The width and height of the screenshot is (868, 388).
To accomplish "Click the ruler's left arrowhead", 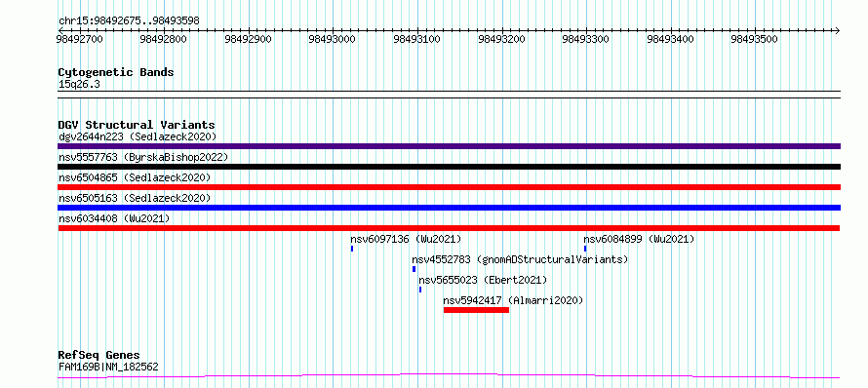I will click(x=60, y=30).
